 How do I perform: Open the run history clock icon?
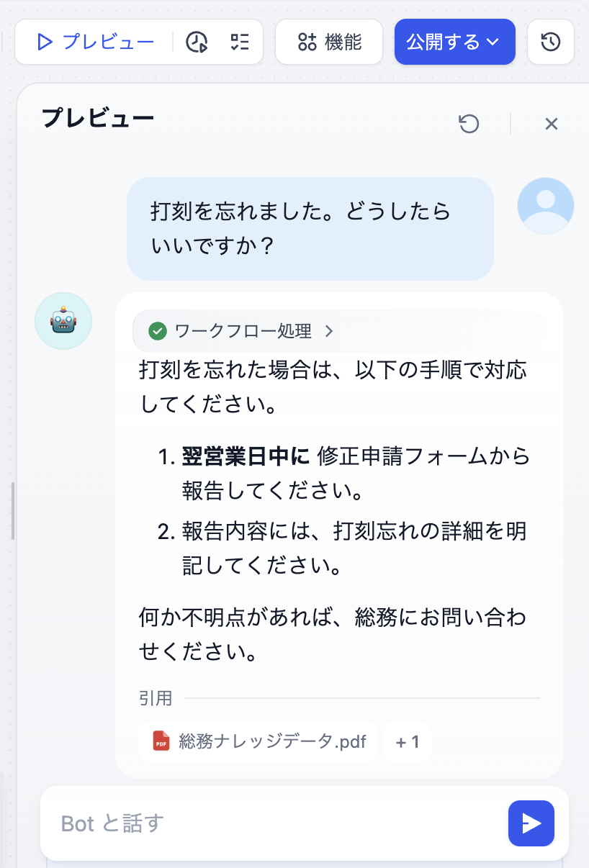click(x=197, y=42)
